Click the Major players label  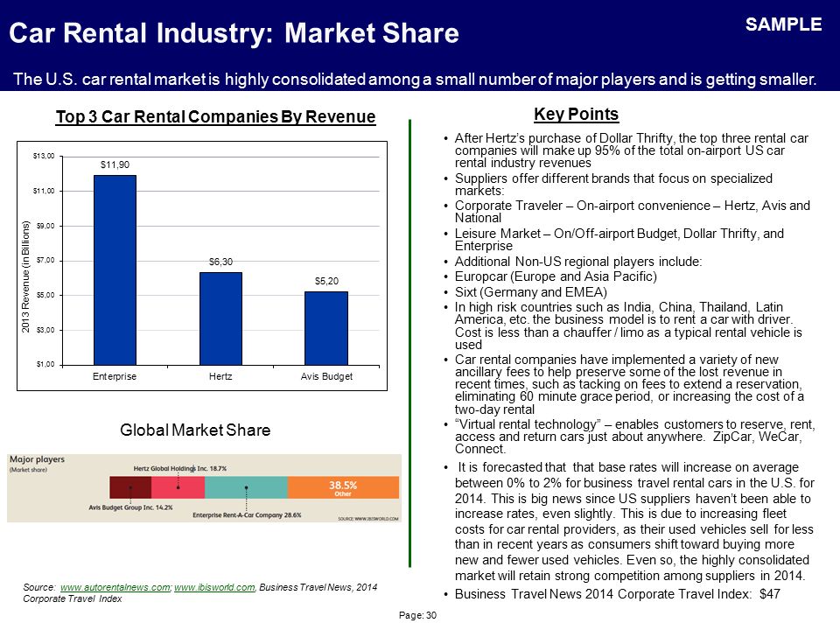(37, 459)
